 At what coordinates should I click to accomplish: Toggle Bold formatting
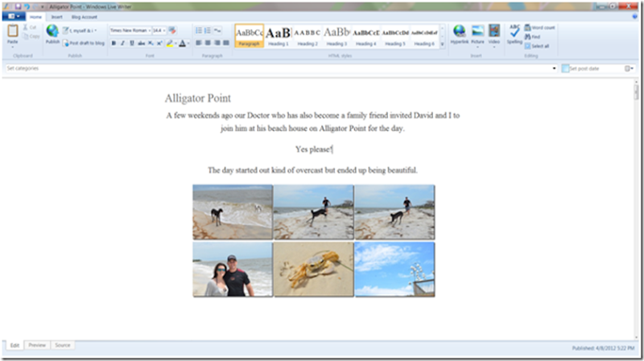(114, 43)
